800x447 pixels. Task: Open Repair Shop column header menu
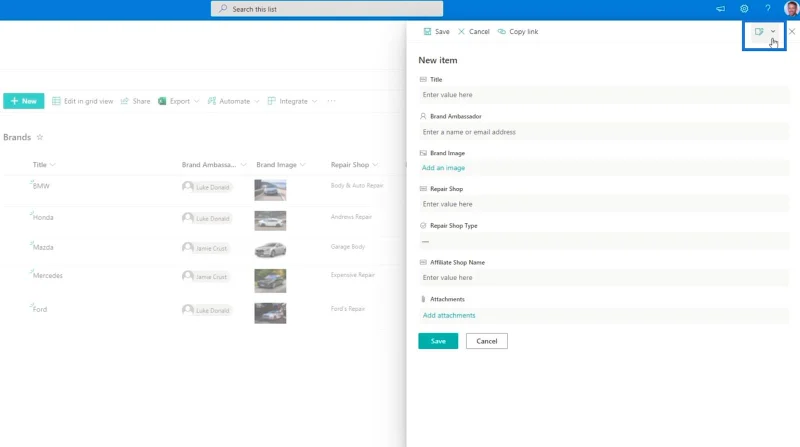354,165
